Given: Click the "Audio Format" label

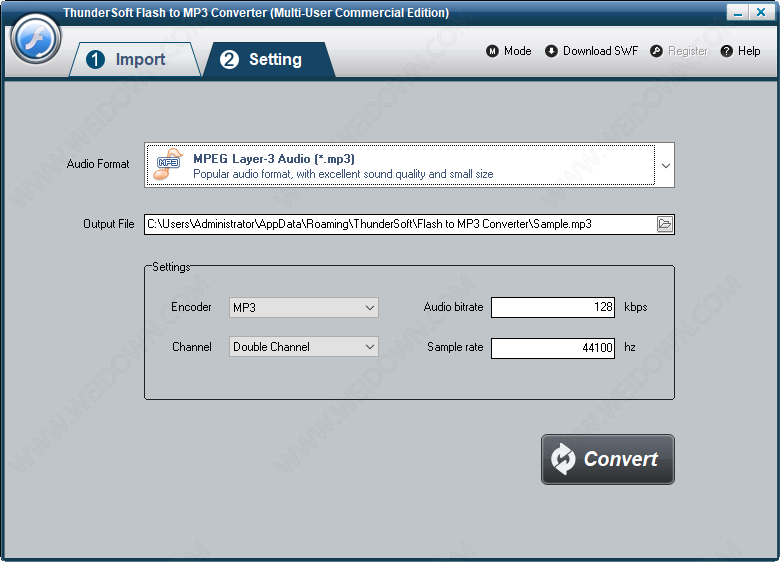Looking at the screenshot, I should tap(98, 164).
